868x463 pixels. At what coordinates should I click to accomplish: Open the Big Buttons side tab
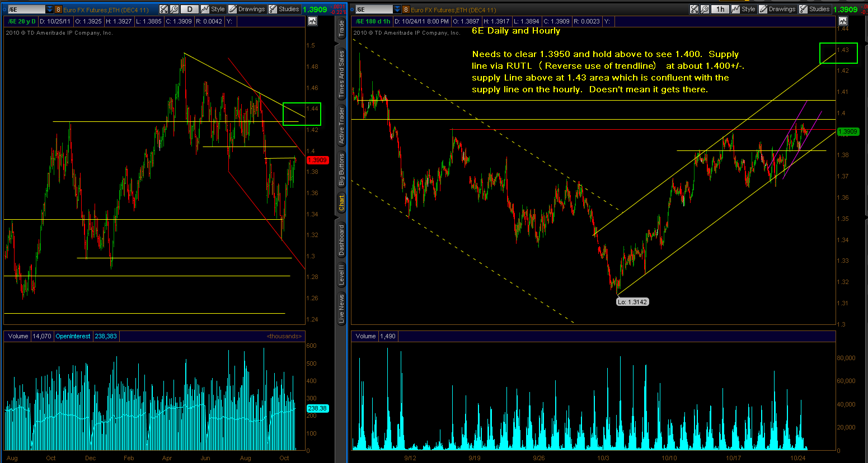[x=341, y=169]
